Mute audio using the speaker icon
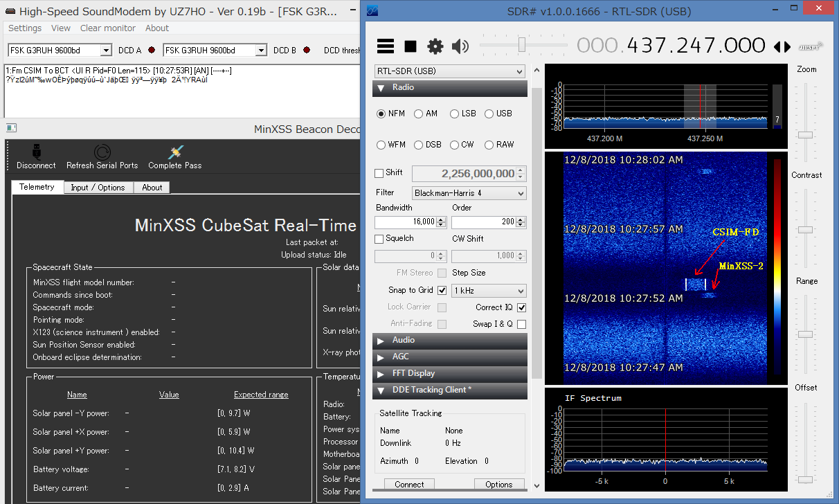 (x=460, y=46)
